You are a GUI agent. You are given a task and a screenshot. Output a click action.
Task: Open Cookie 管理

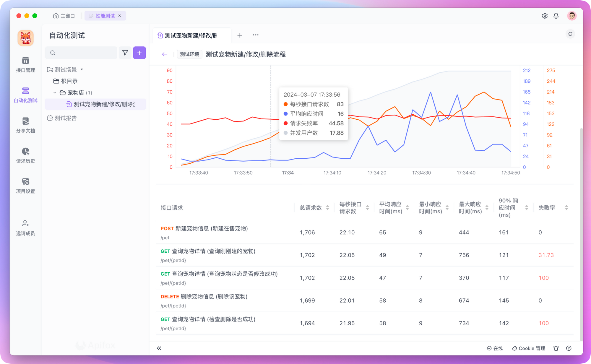point(528,348)
